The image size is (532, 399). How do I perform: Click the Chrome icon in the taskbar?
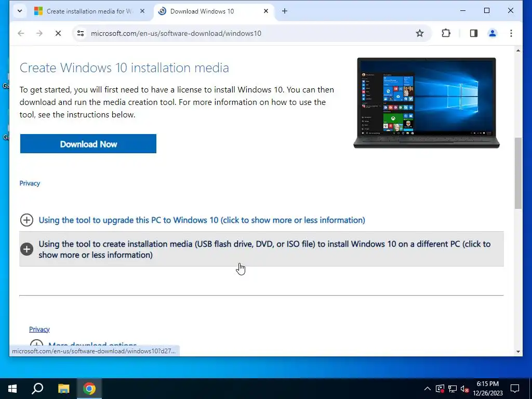click(89, 389)
